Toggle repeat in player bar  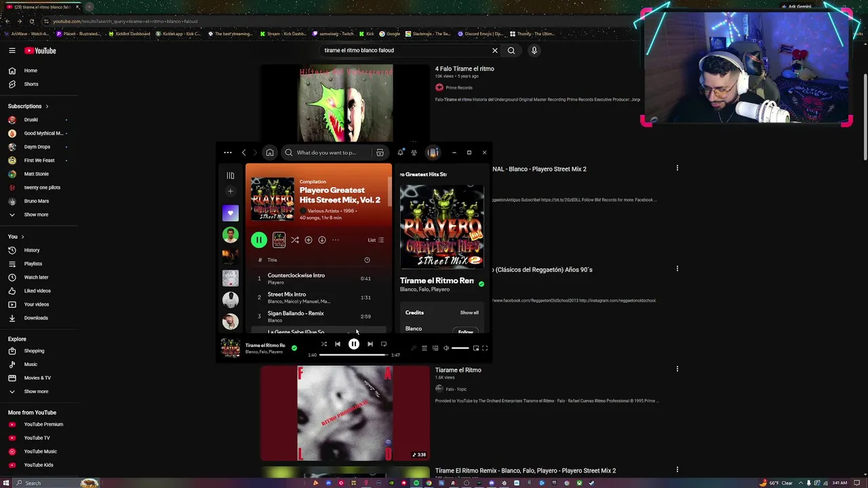click(384, 344)
